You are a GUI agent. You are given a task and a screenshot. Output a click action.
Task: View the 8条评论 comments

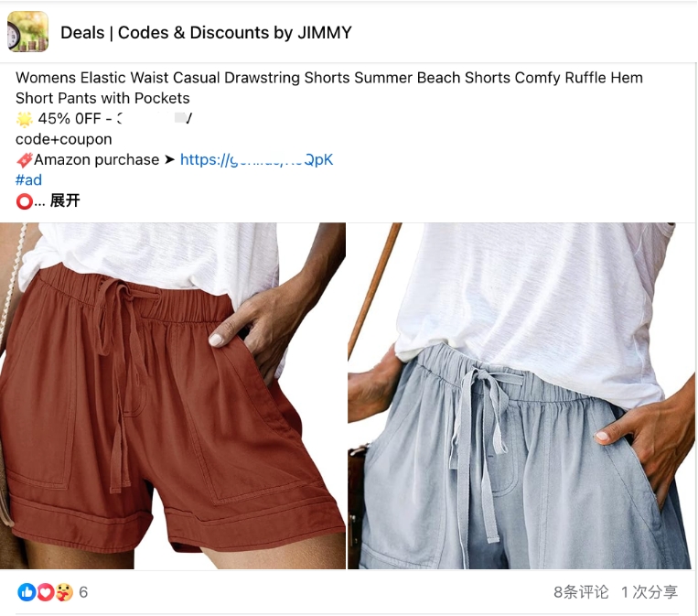pos(581,592)
